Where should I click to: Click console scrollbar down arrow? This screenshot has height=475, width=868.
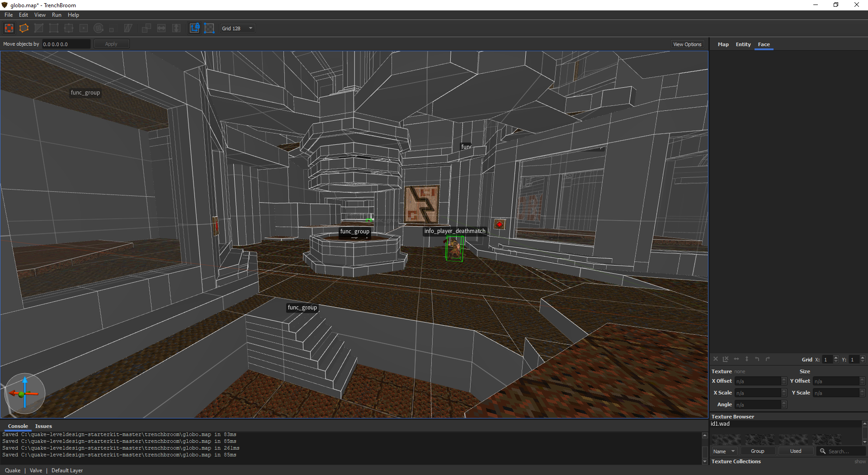(x=704, y=461)
